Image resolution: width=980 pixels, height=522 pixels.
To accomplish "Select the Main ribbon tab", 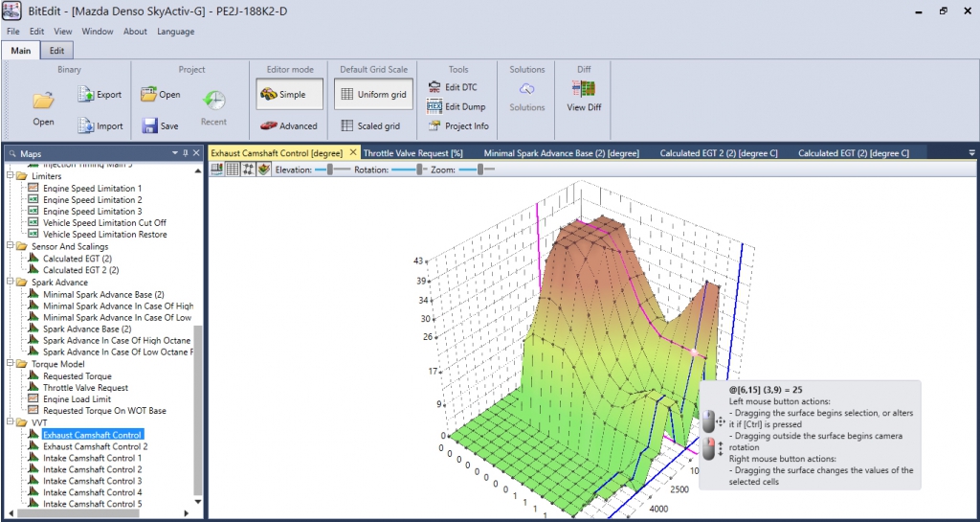I will click(x=21, y=51).
